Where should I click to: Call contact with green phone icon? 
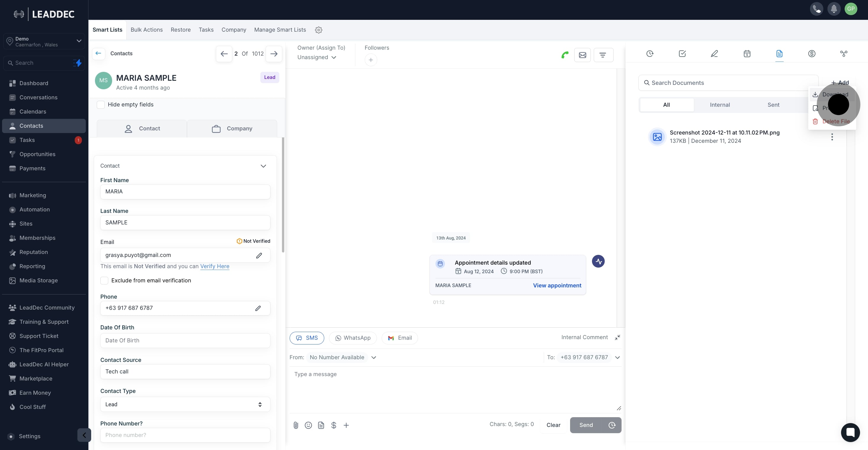tap(565, 55)
